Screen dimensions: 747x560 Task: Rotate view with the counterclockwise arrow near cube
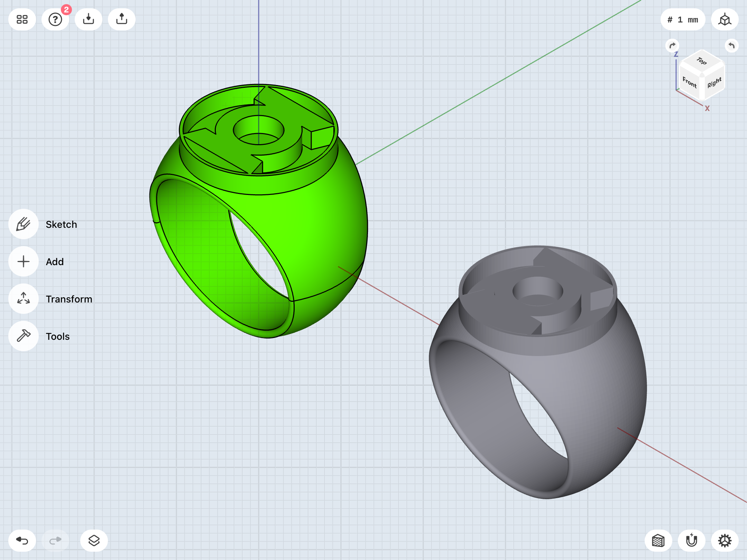(731, 45)
